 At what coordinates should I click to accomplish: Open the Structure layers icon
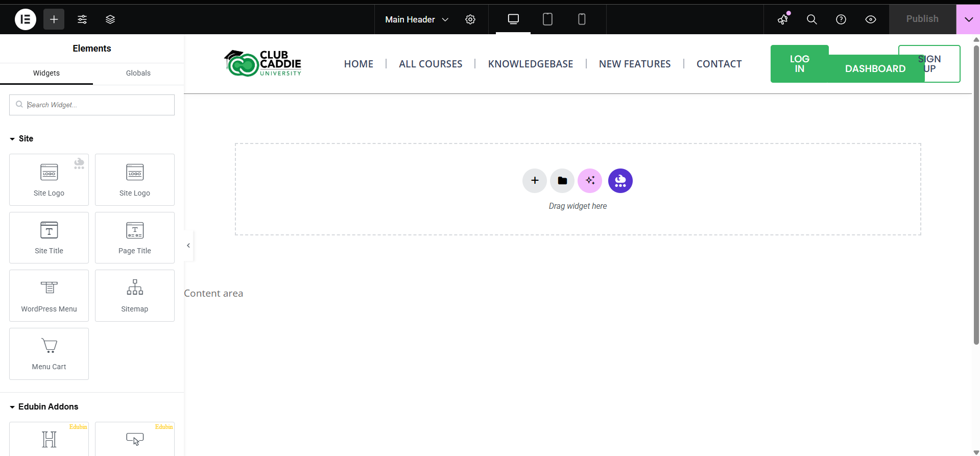point(110,19)
